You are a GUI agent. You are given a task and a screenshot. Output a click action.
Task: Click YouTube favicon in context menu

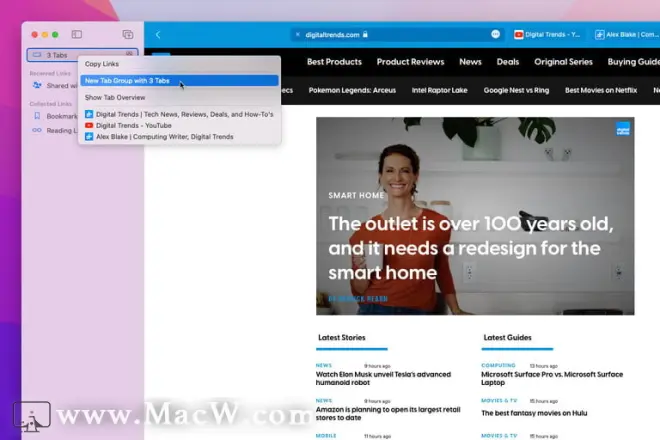89,125
